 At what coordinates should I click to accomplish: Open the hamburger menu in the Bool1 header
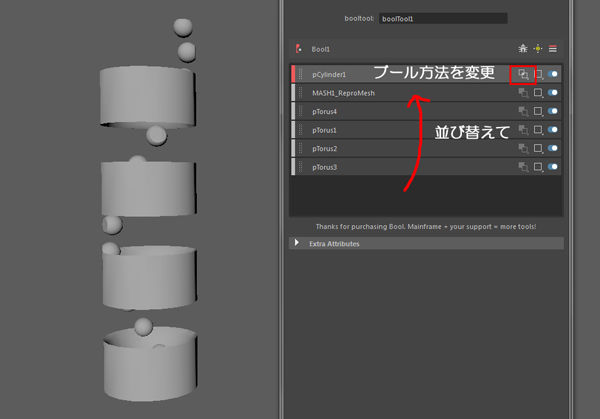coord(553,49)
